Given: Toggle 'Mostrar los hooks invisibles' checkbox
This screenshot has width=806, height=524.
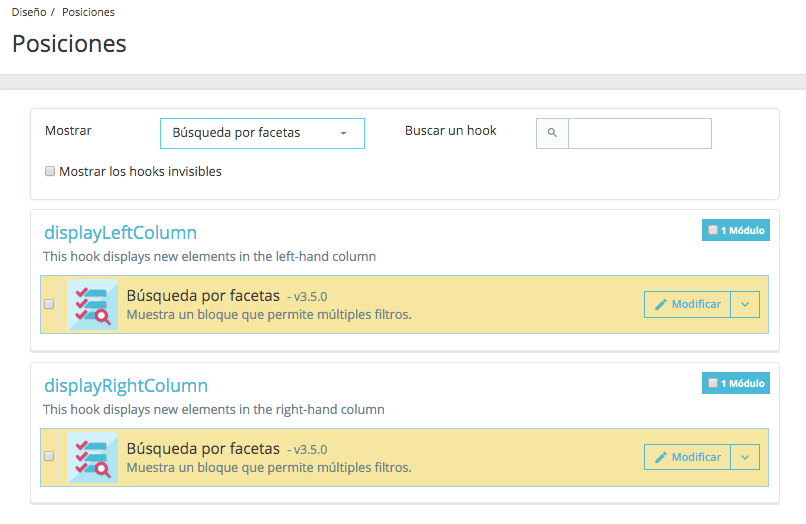Looking at the screenshot, I should [x=50, y=171].
